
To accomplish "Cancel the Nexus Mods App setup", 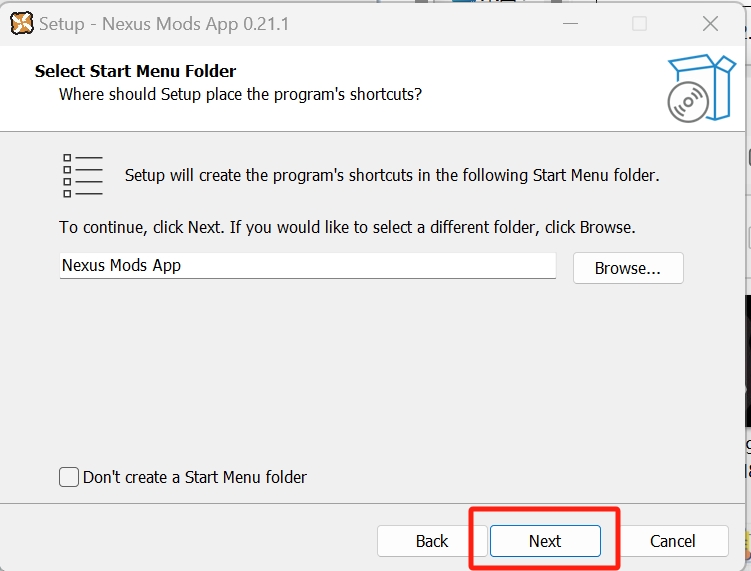I will [x=672, y=541].
